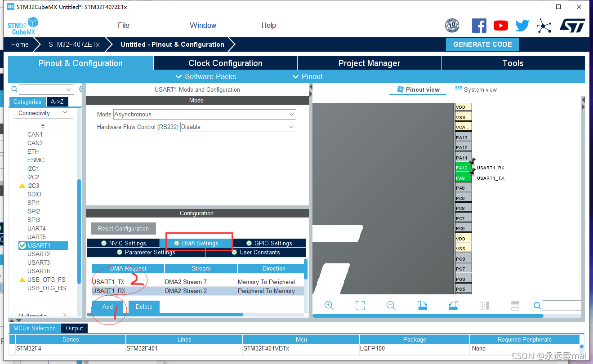Select the Output tab at bottom

74,328
